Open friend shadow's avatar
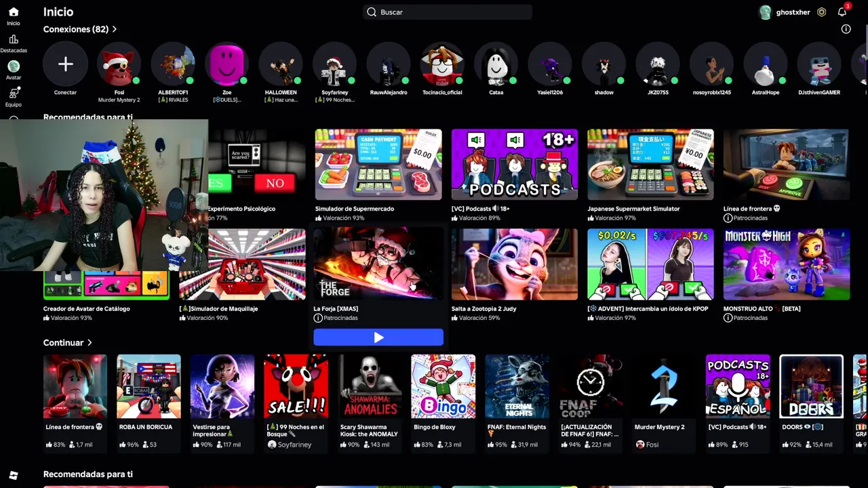 (x=604, y=64)
